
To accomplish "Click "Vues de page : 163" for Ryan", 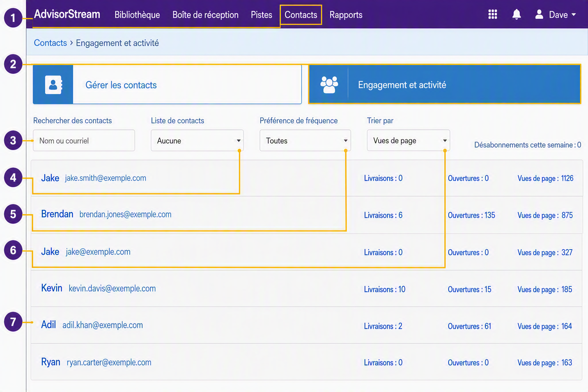I will click(545, 363).
